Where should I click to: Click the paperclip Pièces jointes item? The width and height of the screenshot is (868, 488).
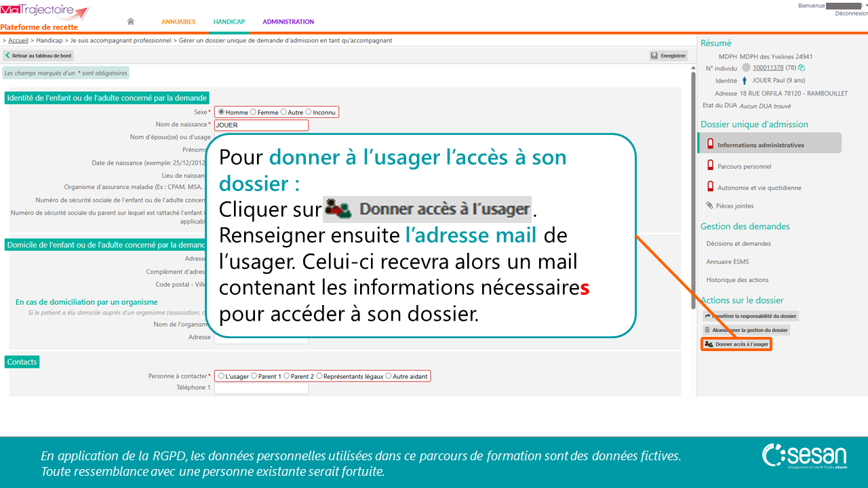[730, 205]
